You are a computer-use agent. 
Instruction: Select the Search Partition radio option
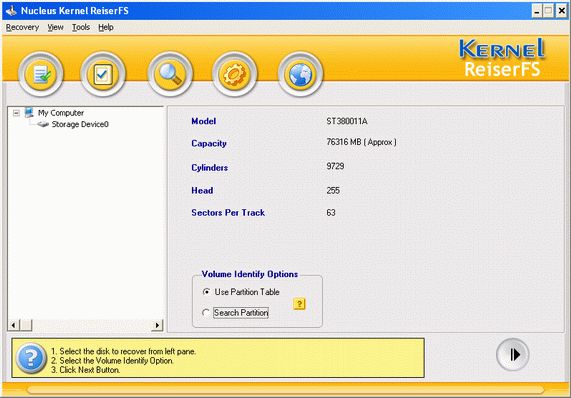[x=235, y=313]
